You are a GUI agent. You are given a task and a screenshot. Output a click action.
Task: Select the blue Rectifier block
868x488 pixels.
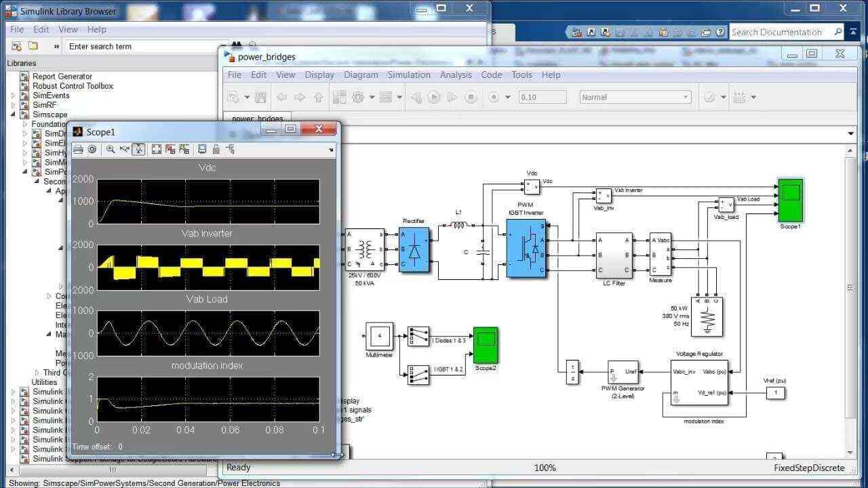[x=414, y=249]
